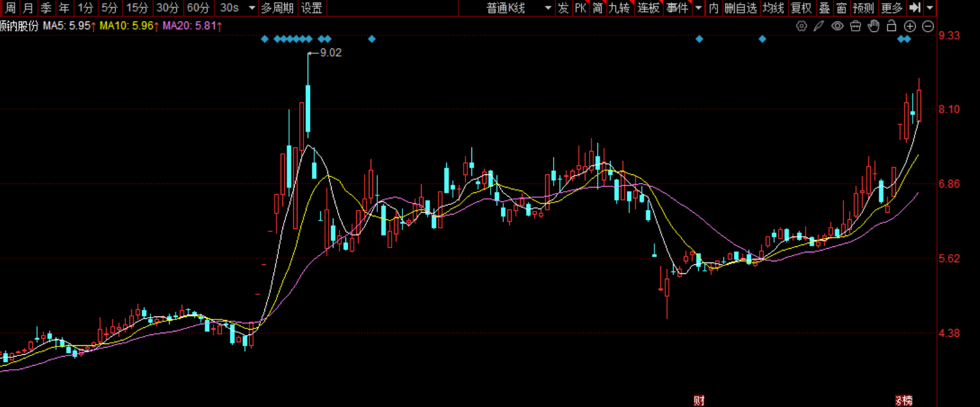Click the 4.38 price axis label

pos(949,333)
